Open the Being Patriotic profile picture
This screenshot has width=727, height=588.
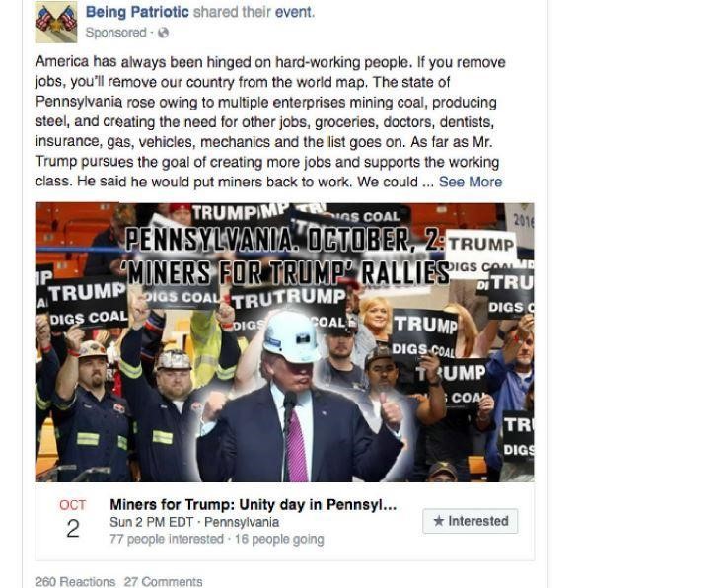56,23
